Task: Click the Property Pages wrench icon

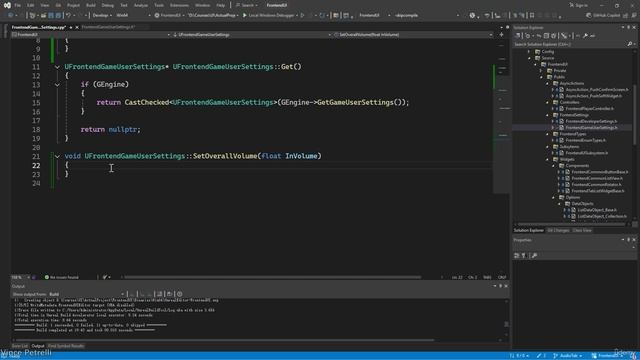Action: pyautogui.click(x=534, y=256)
